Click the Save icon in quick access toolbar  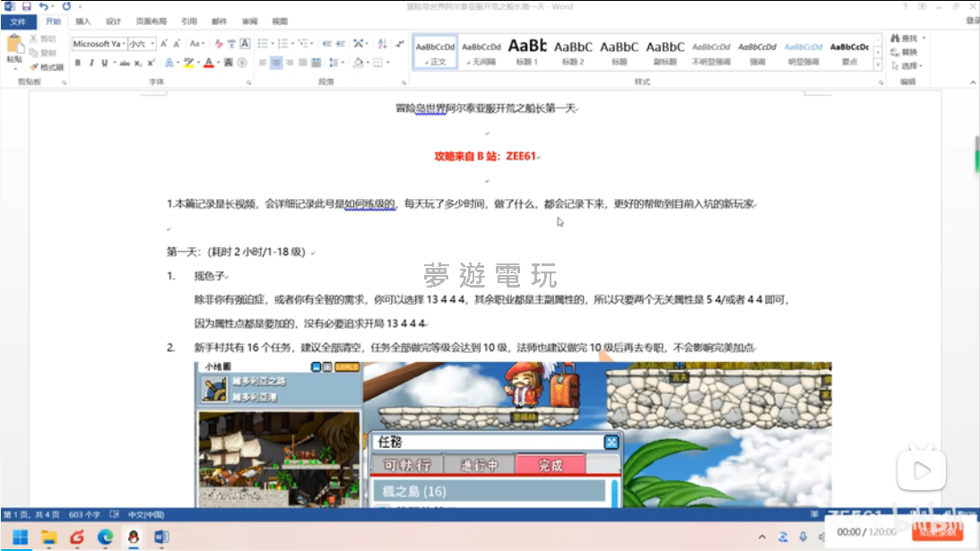[x=26, y=6]
